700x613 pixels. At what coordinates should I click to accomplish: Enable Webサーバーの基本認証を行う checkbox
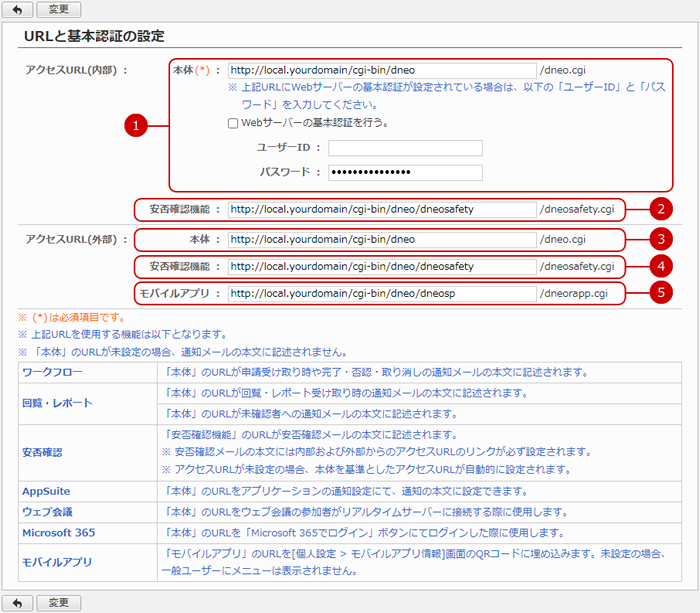(x=233, y=123)
